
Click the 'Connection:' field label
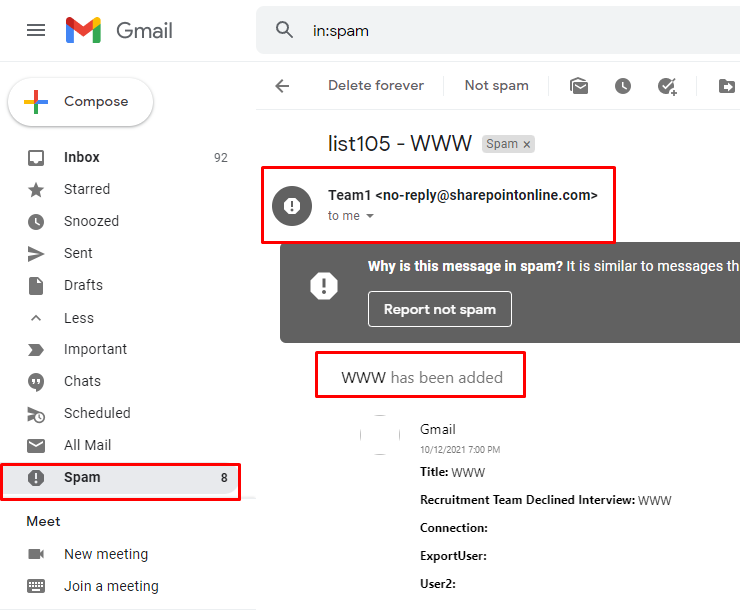point(454,528)
